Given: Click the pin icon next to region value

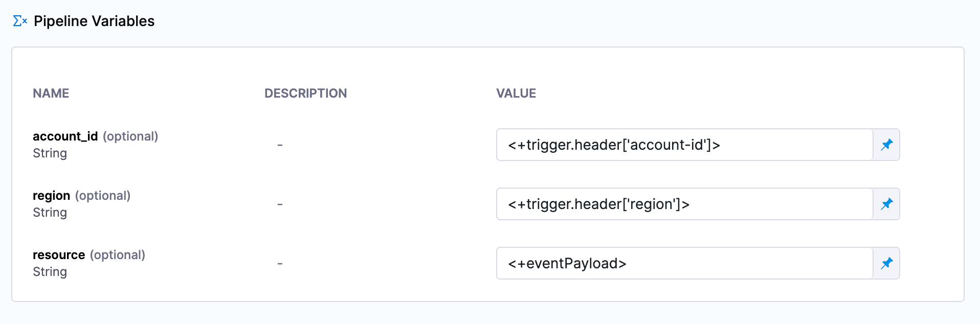Looking at the screenshot, I should pyautogui.click(x=886, y=204).
